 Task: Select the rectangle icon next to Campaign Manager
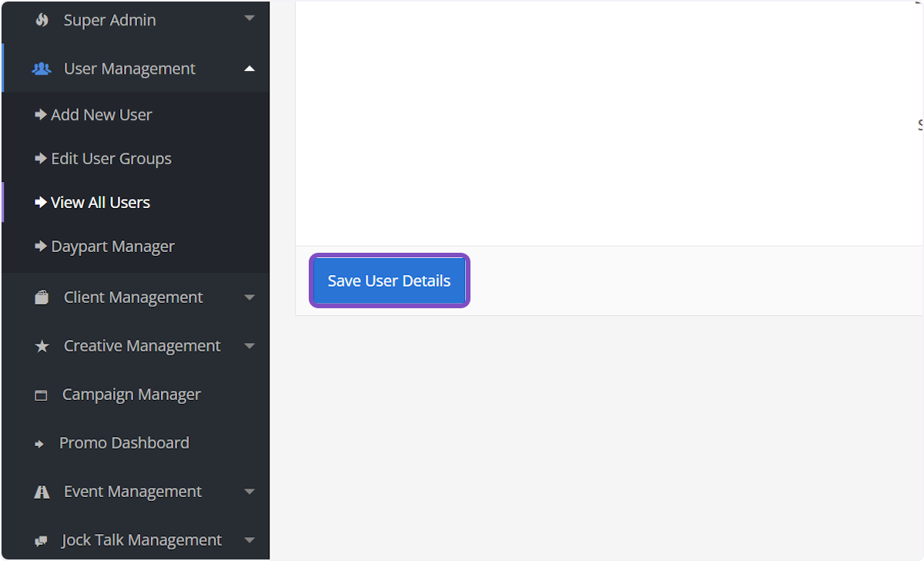[41, 394]
